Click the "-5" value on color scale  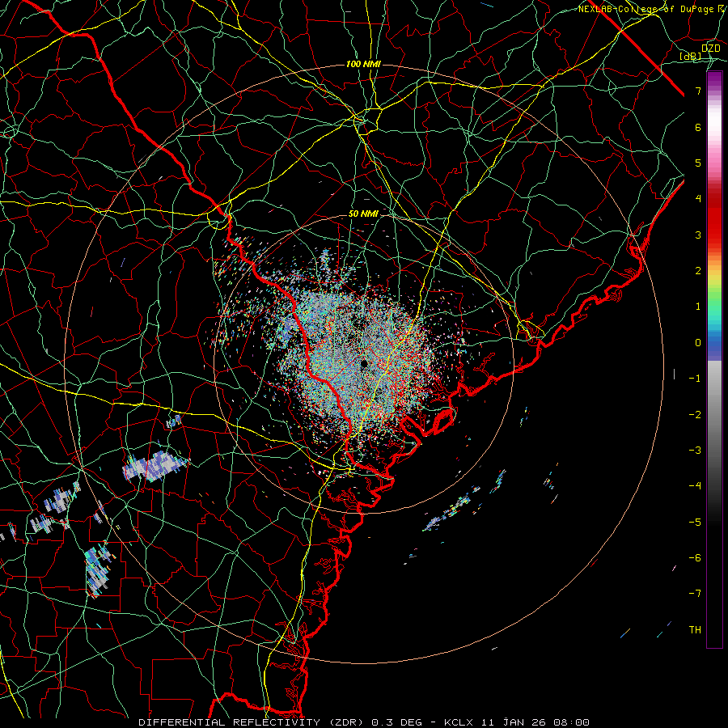pos(695,522)
